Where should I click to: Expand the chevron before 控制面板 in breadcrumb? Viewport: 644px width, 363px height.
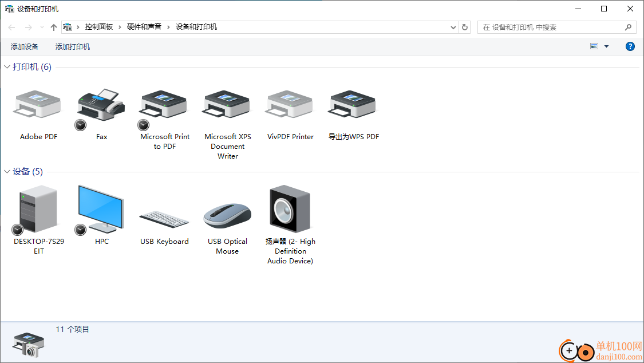(78, 27)
